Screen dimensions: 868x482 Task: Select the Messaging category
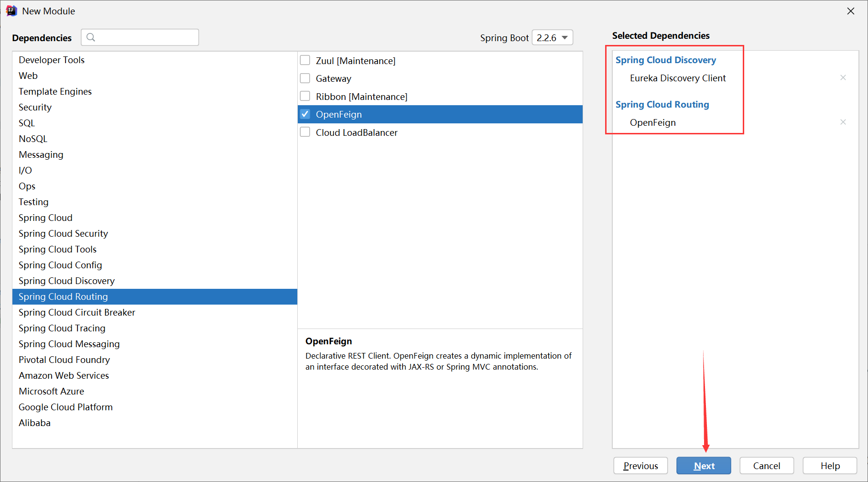click(x=155, y=154)
